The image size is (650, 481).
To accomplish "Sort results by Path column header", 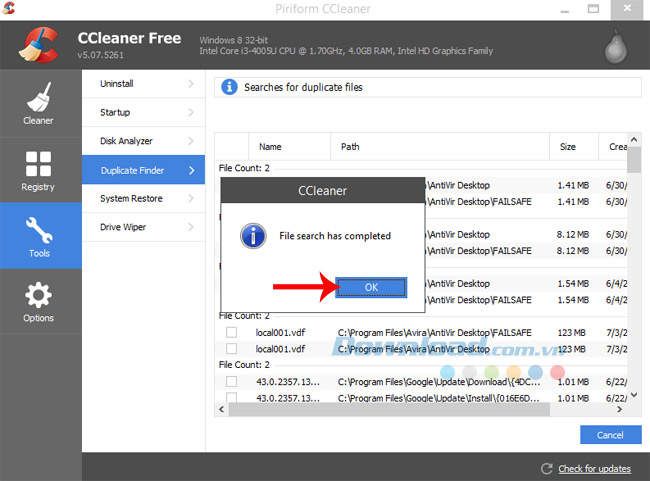I will (440, 146).
